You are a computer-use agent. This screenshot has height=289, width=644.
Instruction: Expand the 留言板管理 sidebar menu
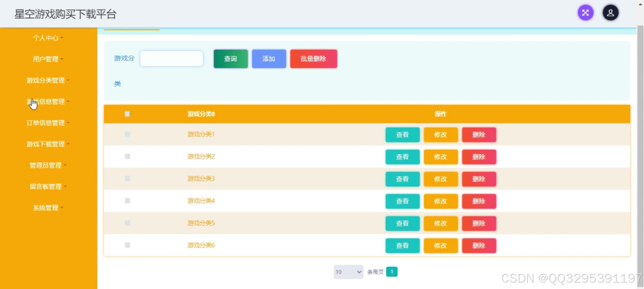48,187
